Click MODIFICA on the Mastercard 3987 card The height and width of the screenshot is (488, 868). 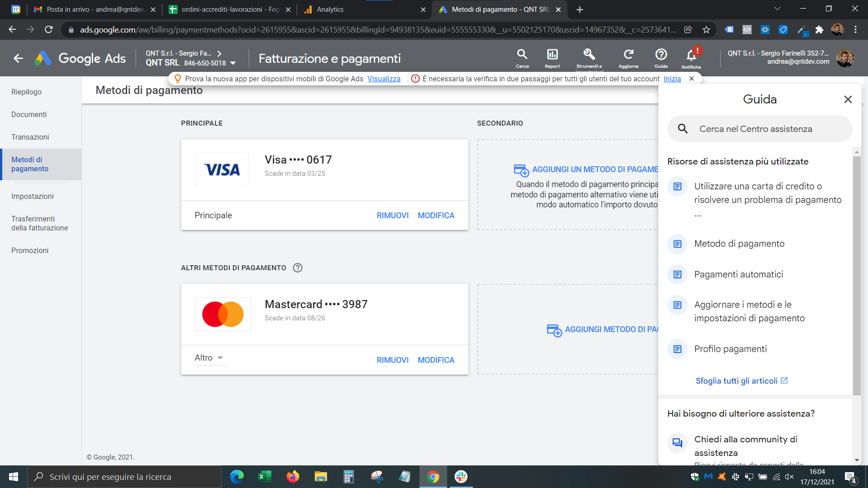436,360
